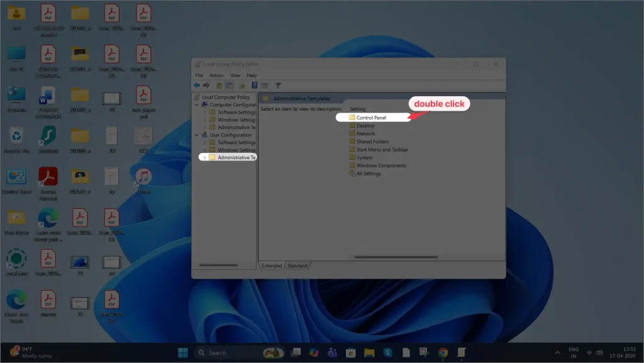This screenshot has height=363, width=644.
Task: Click the Group Policy Editor taskbar icon
Action: [461, 353]
